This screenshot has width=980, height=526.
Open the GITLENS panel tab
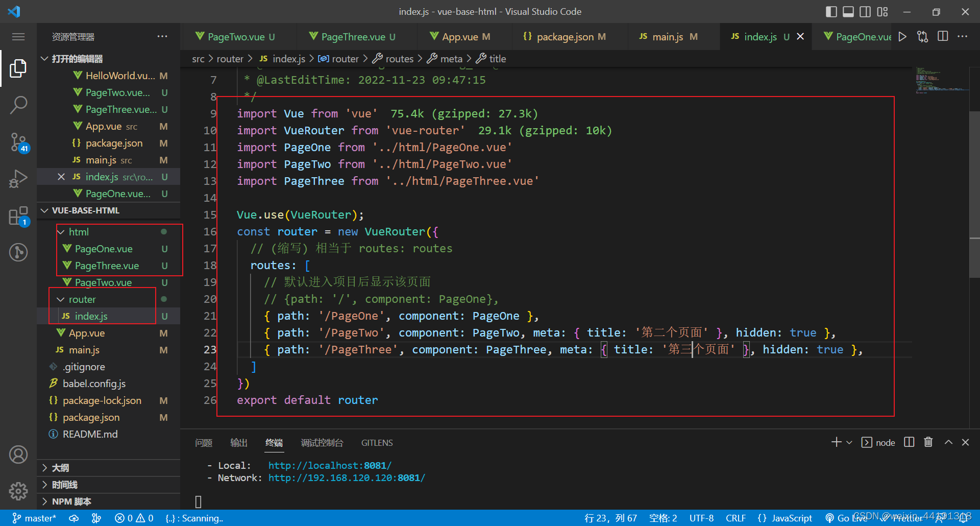pyautogui.click(x=377, y=443)
